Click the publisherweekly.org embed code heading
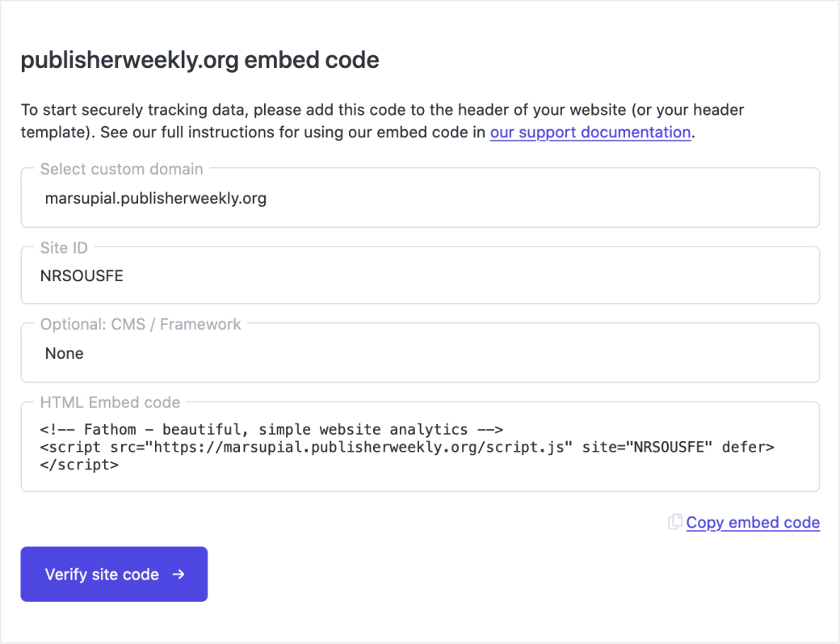Screen dimensions: 840x644 [199, 61]
